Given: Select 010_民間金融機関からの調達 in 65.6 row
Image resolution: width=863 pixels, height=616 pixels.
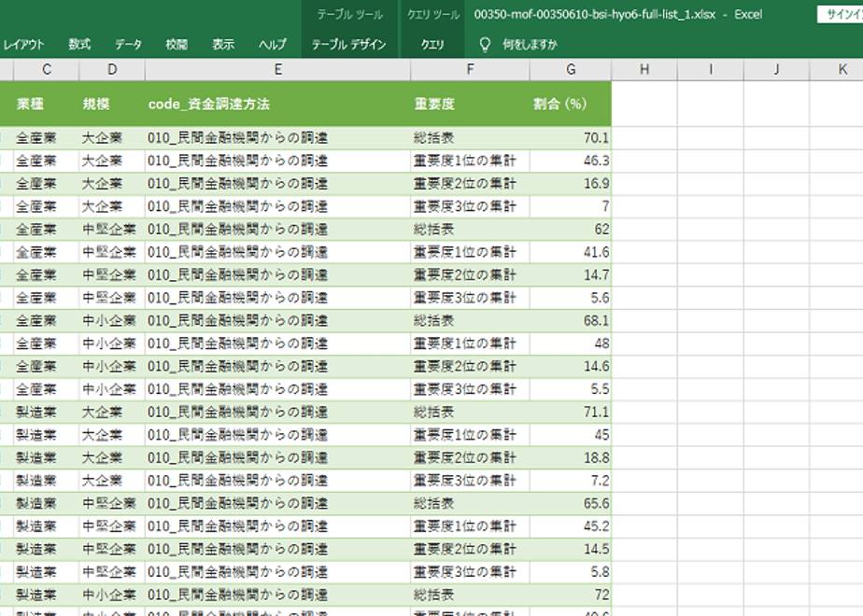Looking at the screenshot, I should tap(278, 503).
